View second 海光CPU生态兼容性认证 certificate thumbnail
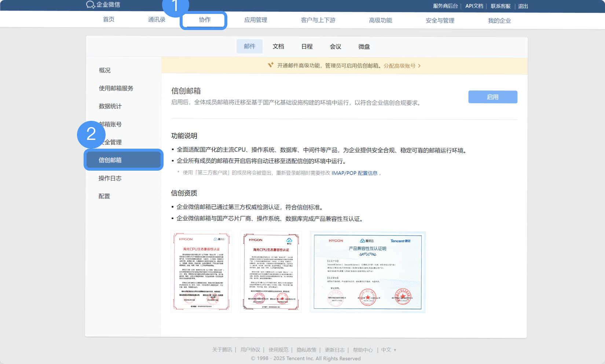This screenshot has width=605, height=364. (x=271, y=272)
